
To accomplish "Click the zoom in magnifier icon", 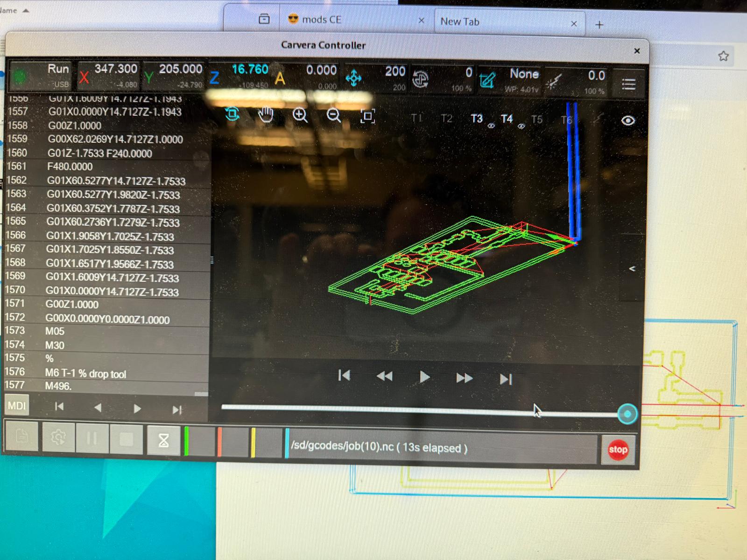I will tap(300, 115).
